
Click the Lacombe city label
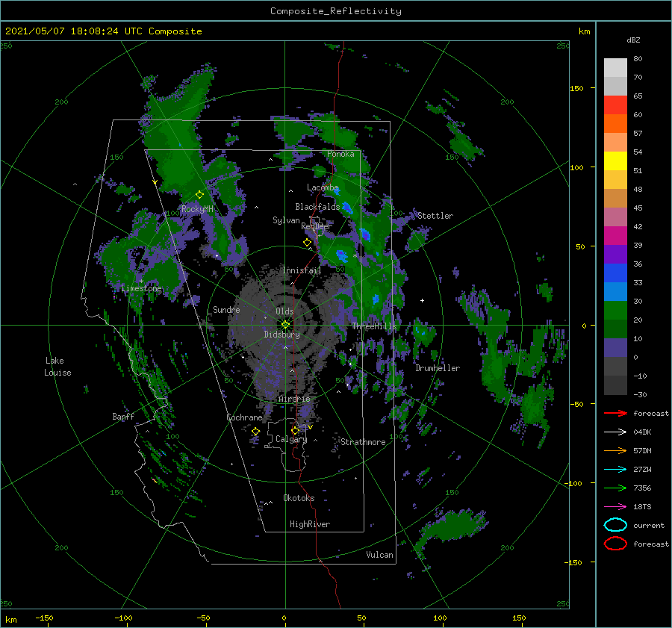[x=323, y=187]
